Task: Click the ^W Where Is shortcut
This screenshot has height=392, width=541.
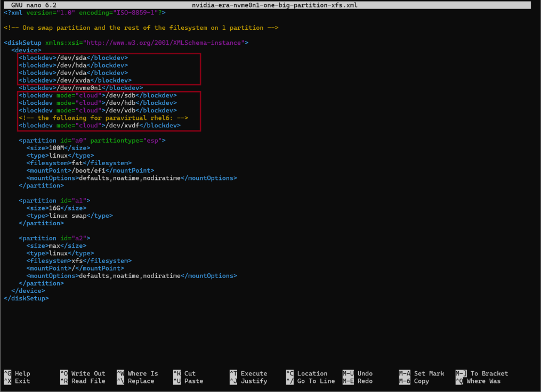Action: tap(138, 373)
